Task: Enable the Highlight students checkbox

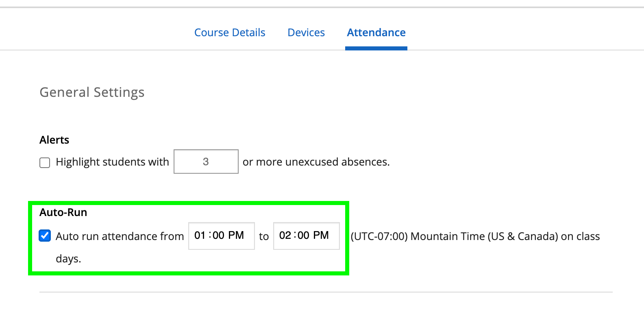Action: pos(45,163)
